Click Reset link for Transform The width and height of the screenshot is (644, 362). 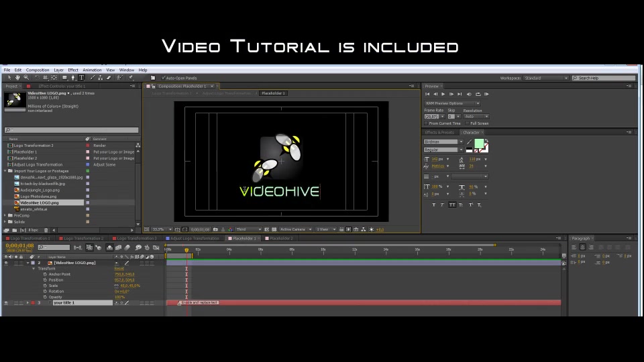click(x=119, y=268)
